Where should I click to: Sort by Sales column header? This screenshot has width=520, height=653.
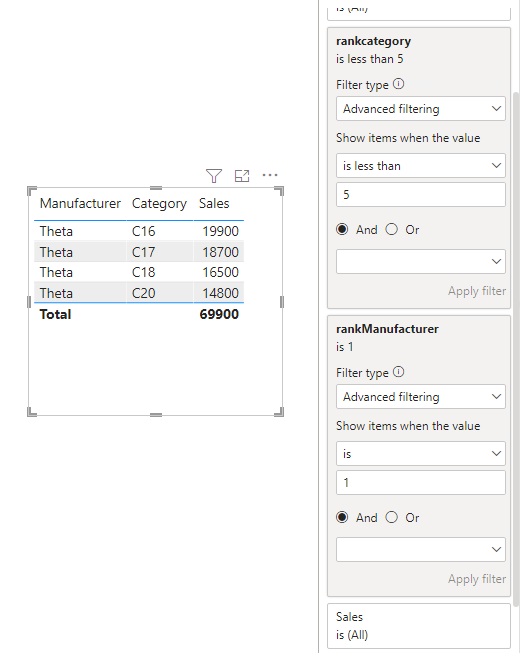point(214,203)
